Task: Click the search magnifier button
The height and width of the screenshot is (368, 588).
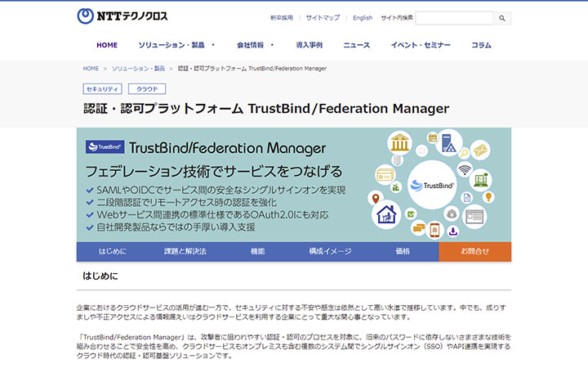Action: [503, 17]
